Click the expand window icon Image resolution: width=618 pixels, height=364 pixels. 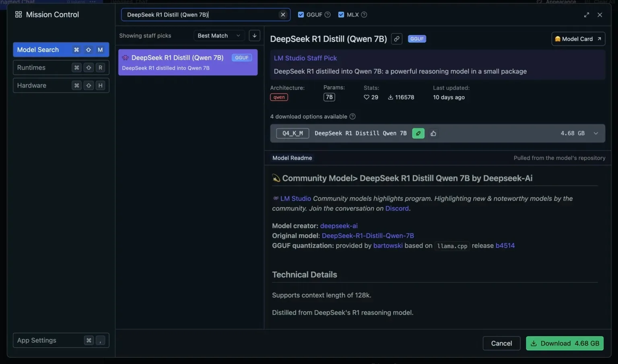586,15
